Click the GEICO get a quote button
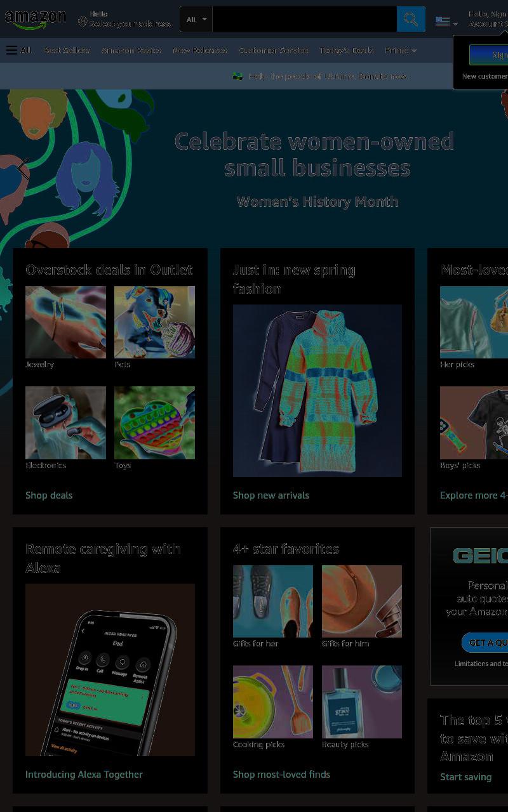 coord(485,643)
